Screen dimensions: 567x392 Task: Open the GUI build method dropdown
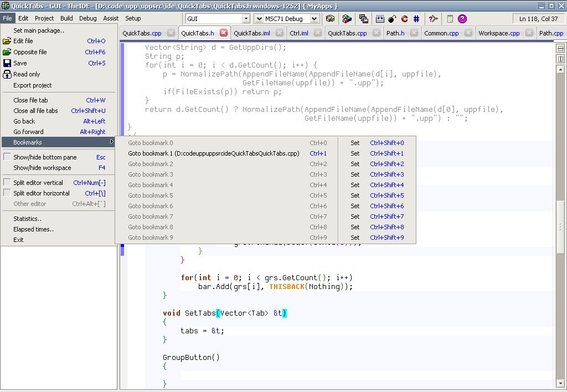[x=246, y=19]
